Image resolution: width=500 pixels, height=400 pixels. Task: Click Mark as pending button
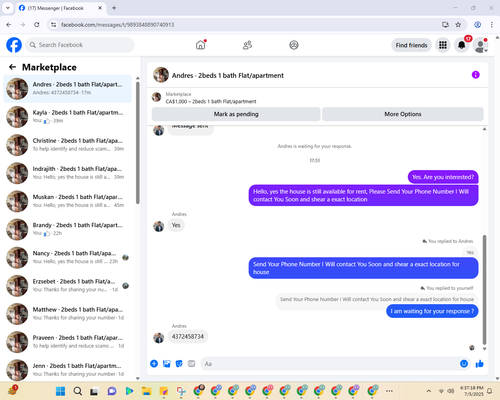236,114
